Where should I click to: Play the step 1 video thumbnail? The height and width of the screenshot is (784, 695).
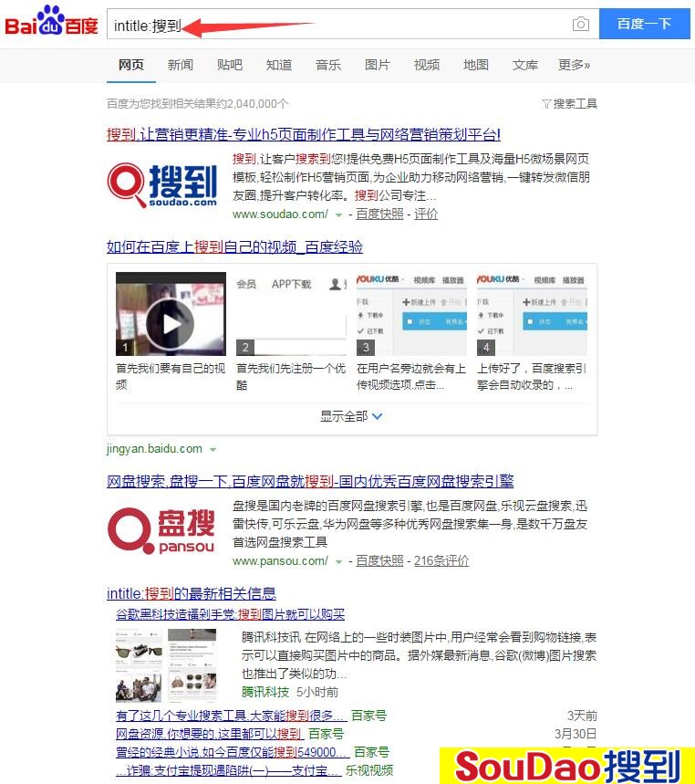click(171, 313)
